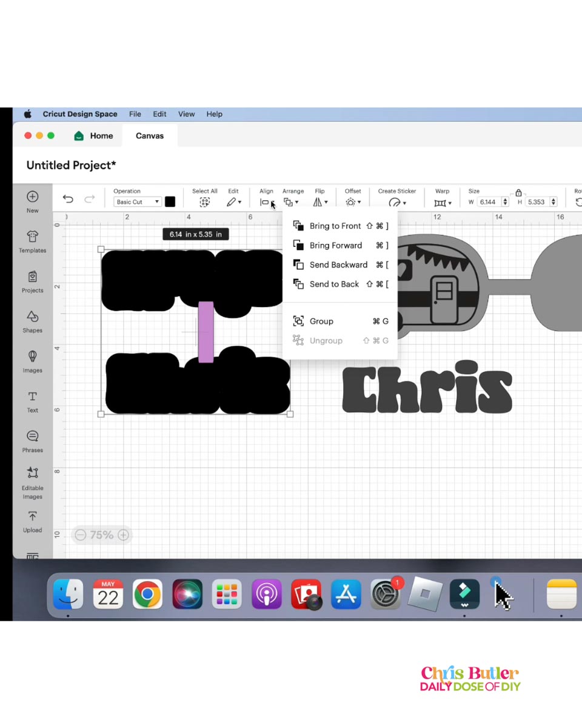Open Siri from the Dock
Image resolution: width=582 pixels, height=728 pixels.
pos(187,594)
